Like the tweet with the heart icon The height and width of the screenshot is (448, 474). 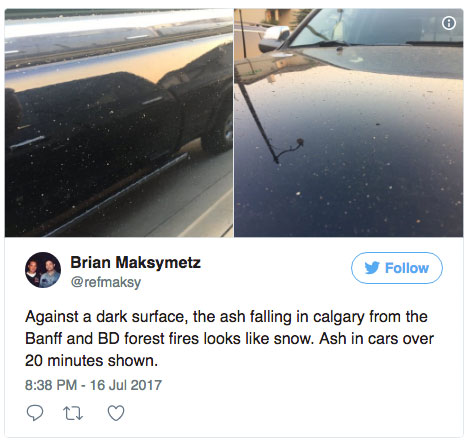(116, 413)
